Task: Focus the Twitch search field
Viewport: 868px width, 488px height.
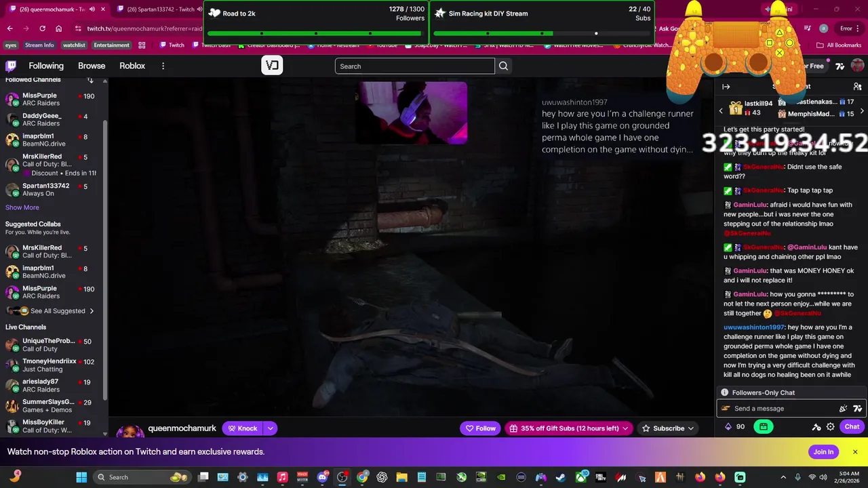Action: (414, 66)
